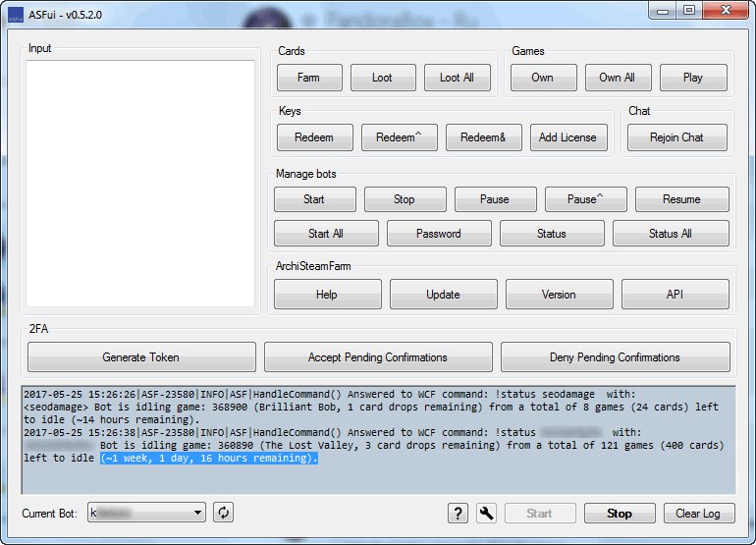
Task: Click Stop in Manage bots
Action: (405, 199)
